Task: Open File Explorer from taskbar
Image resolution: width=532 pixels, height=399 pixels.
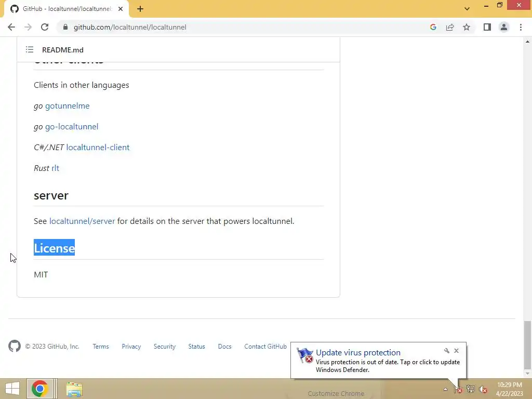Action: tap(74, 389)
